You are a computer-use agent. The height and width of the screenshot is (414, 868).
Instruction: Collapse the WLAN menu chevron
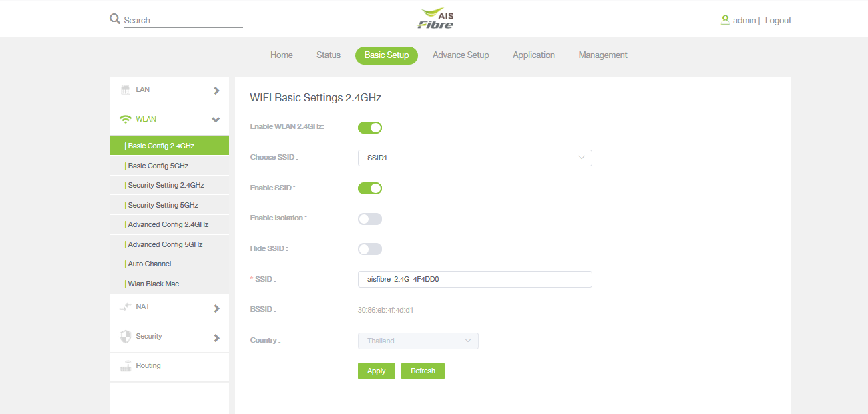click(x=216, y=120)
